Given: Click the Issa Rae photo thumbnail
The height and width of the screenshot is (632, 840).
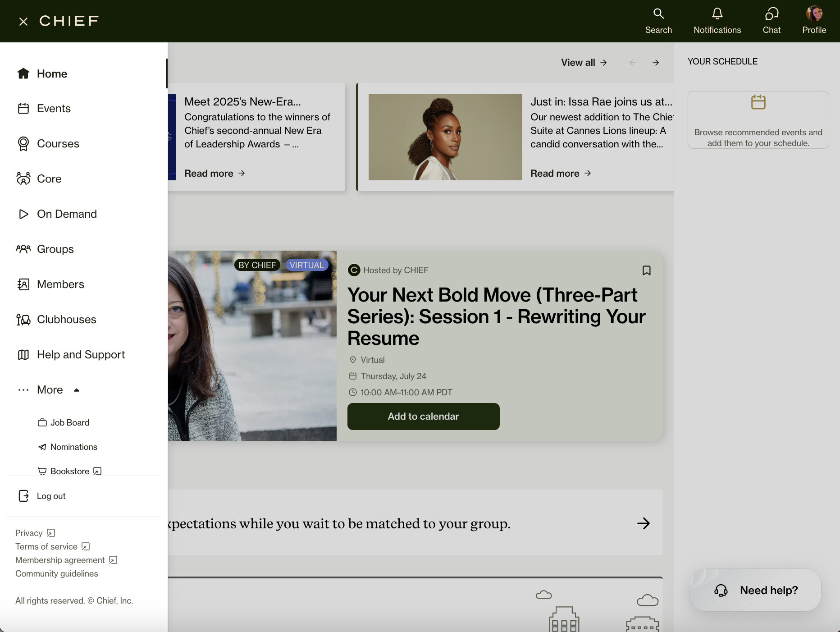Looking at the screenshot, I should point(445,137).
